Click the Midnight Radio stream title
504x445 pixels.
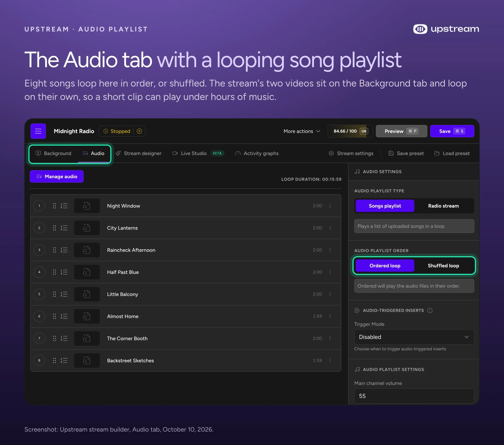pos(74,131)
